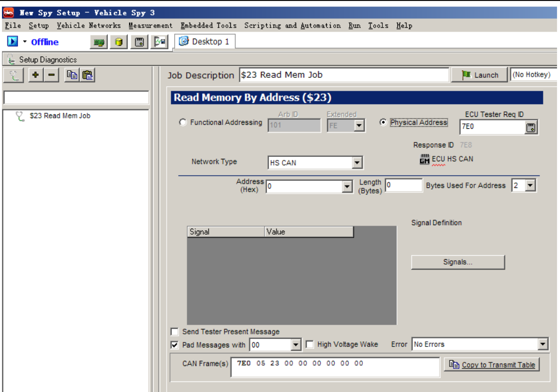Click the Signal column header
This screenshot has height=392, width=560.
tap(226, 232)
